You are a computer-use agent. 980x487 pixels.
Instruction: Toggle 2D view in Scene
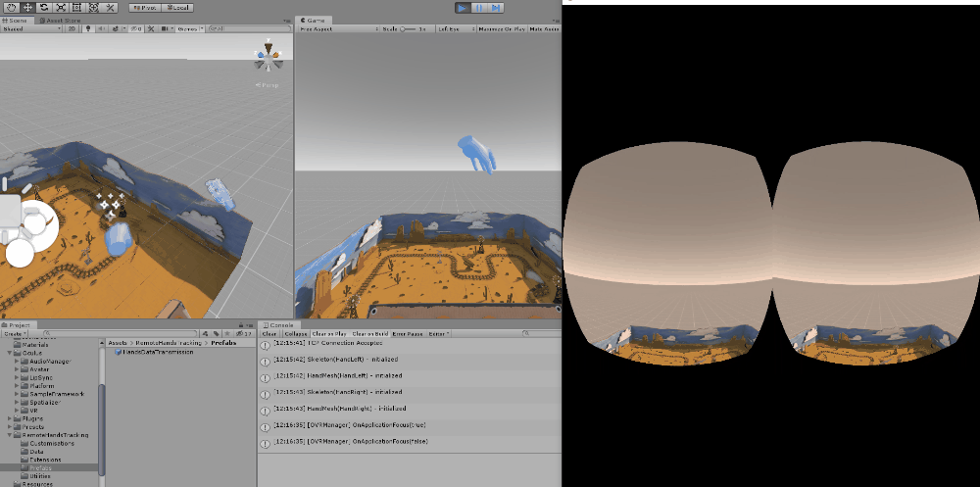coord(72,28)
